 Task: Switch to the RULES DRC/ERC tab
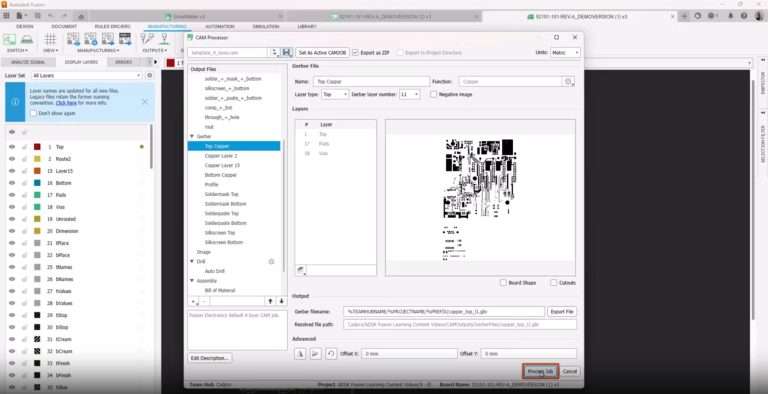click(112, 26)
